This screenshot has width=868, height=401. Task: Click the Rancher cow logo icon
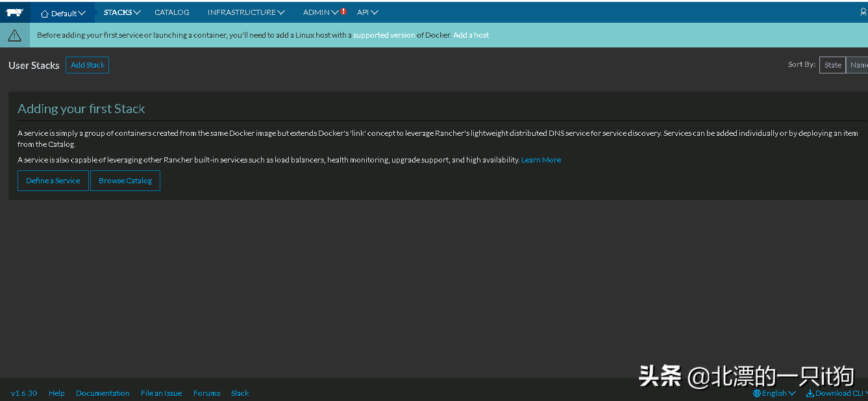point(14,12)
